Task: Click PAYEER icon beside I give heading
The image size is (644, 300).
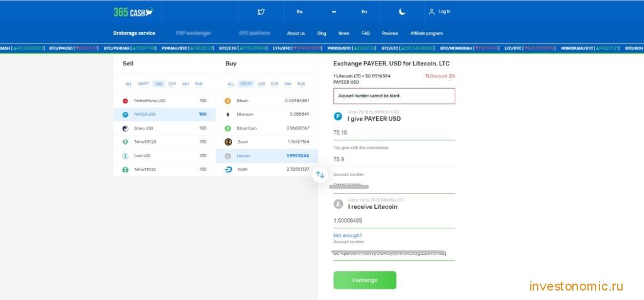Action: pos(338,116)
